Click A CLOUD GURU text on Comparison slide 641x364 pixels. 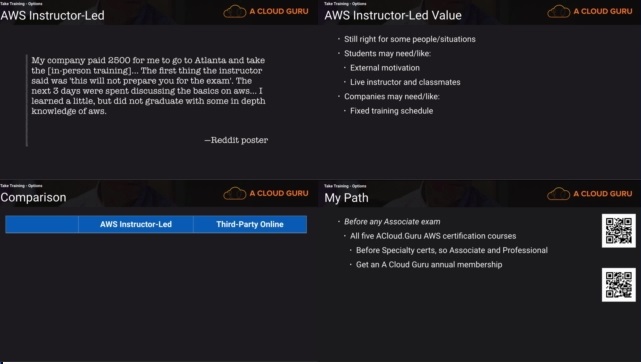[x=279, y=193]
